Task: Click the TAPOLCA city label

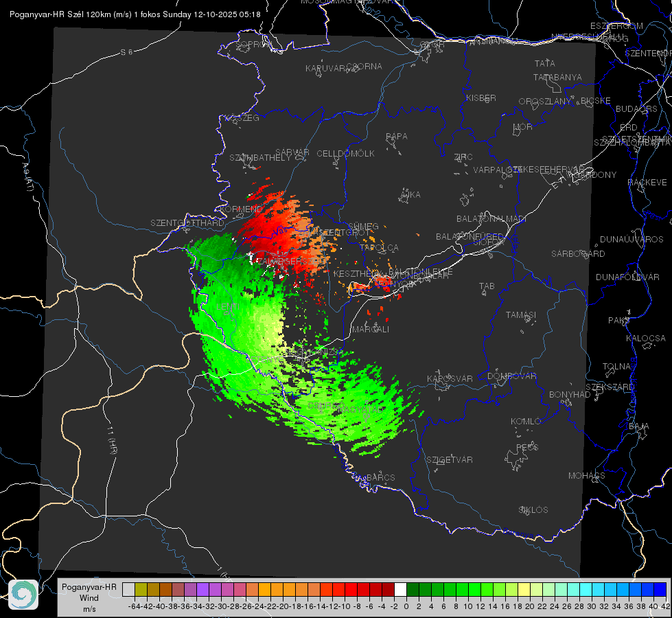Action: pyautogui.click(x=380, y=247)
